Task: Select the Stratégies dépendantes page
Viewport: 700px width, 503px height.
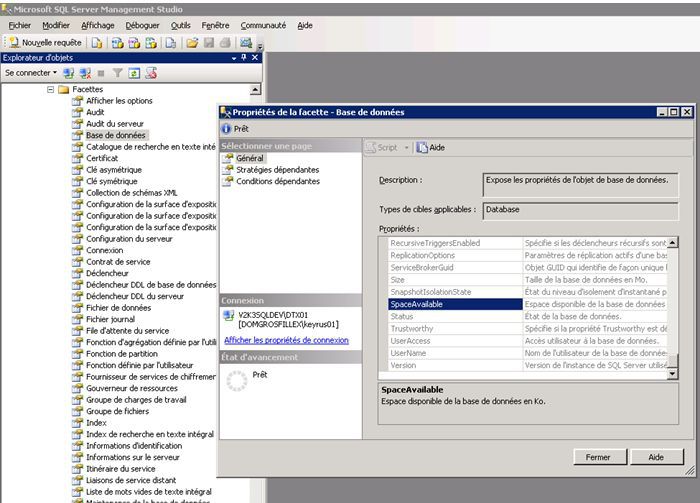Action: 278,170
